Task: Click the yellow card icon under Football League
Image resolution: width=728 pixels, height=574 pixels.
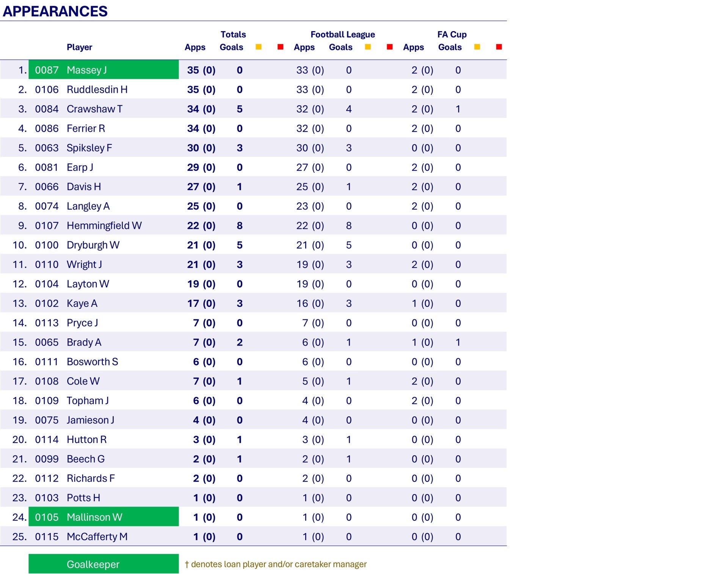Action: tap(368, 47)
